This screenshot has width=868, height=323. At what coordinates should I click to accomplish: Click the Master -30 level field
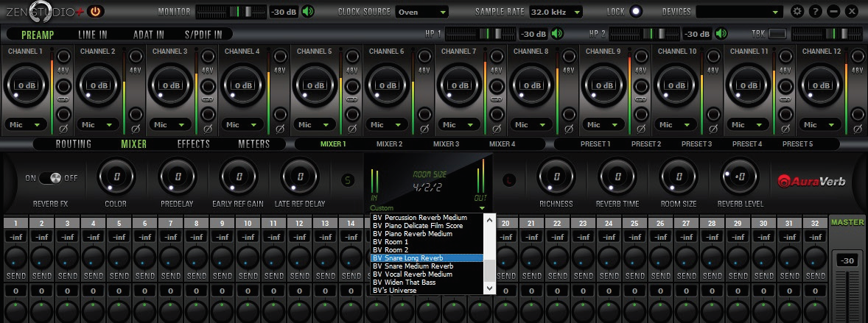[847, 261]
